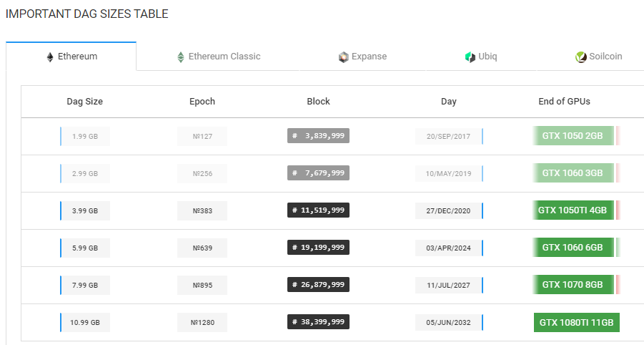Click the Ubiq logo icon
Viewport: 644px width, 345px height.
pyautogui.click(x=470, y=57)
